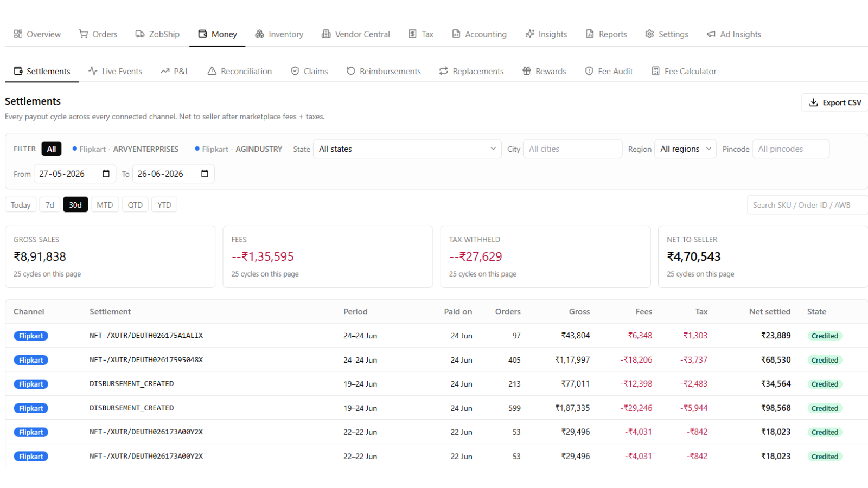Filter by Flipkart ARVYENTERPRISES account

coord(125,149)
